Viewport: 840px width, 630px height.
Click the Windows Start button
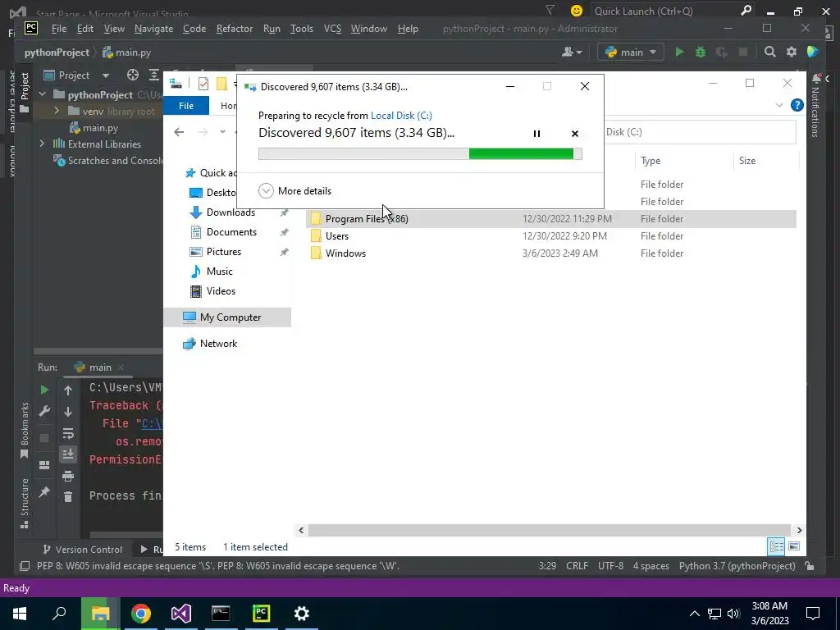20,614
